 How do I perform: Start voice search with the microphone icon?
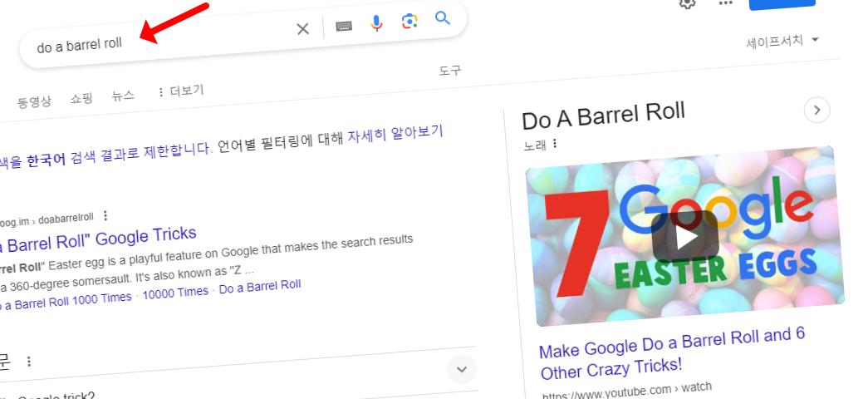click(376, 23)
